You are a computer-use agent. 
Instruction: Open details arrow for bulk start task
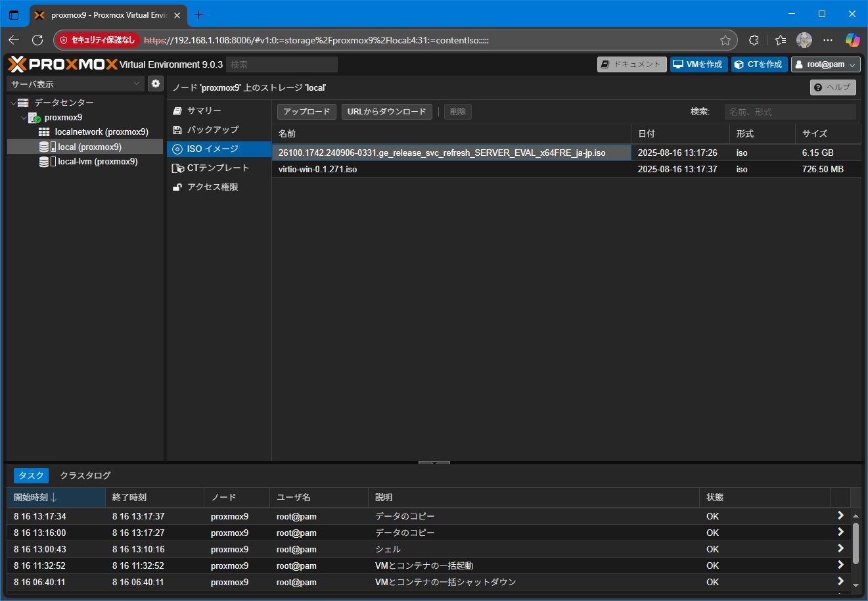pyautogui.click(x=840, y=565)
